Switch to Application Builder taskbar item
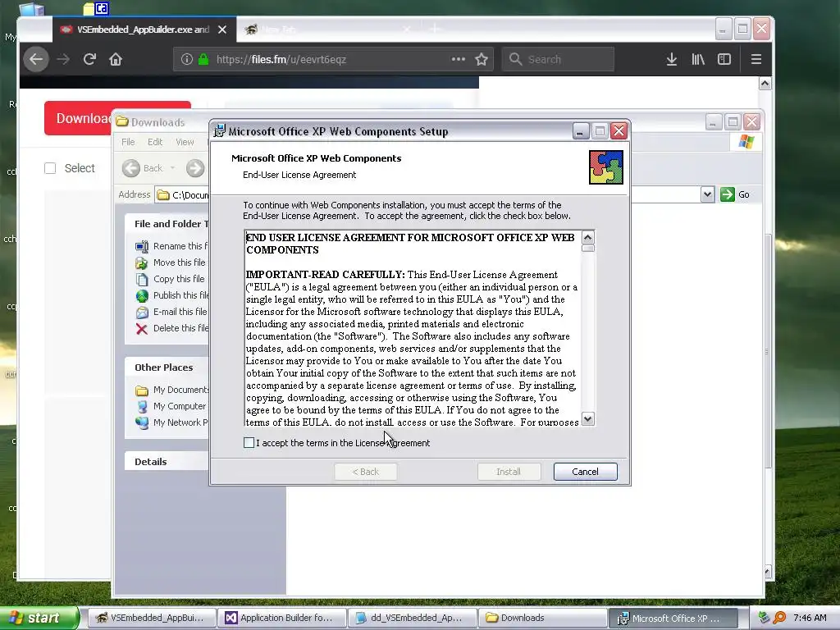The width and height of the screenshot is (840, 630). coord(282,618)
